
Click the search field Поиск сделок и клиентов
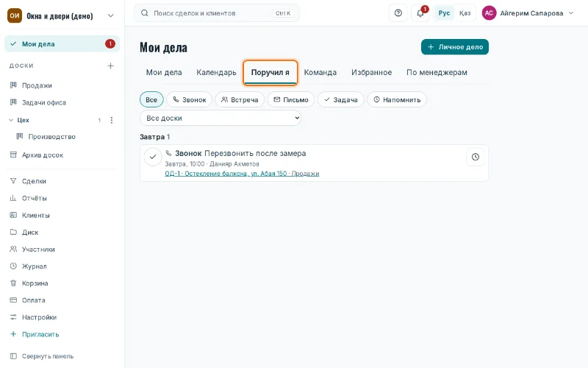[x=217, y=13]
